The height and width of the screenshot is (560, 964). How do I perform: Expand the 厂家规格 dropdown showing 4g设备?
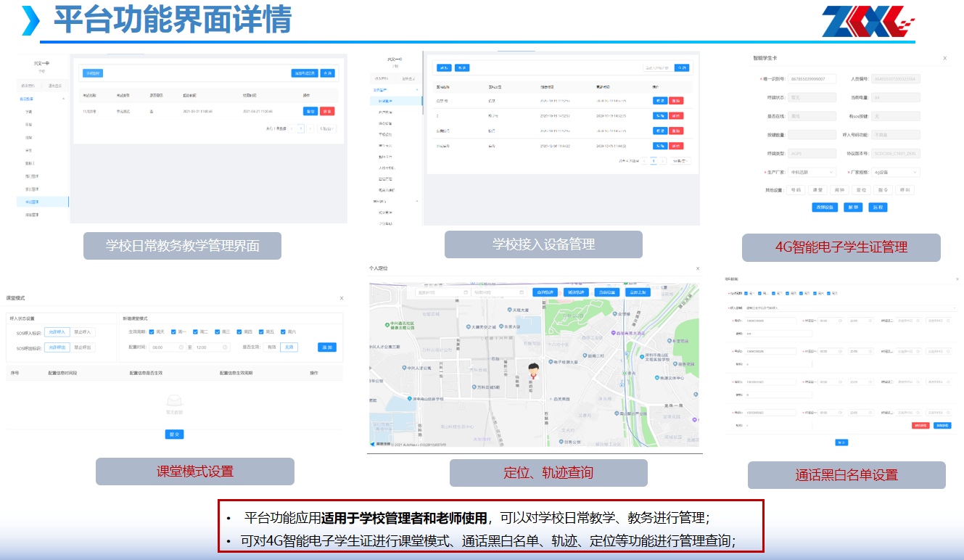pos(895,173)
